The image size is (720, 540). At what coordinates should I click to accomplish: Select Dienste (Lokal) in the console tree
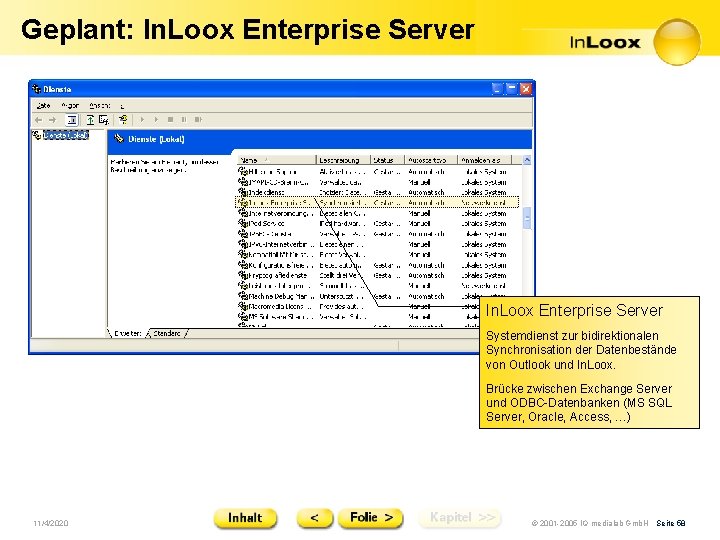(66, 135)
